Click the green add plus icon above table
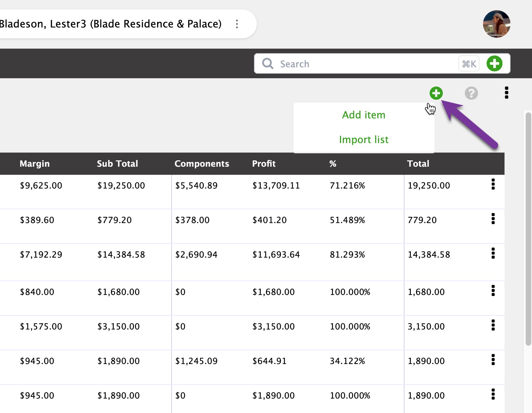 pyautogui.click(x=436, y=93)
